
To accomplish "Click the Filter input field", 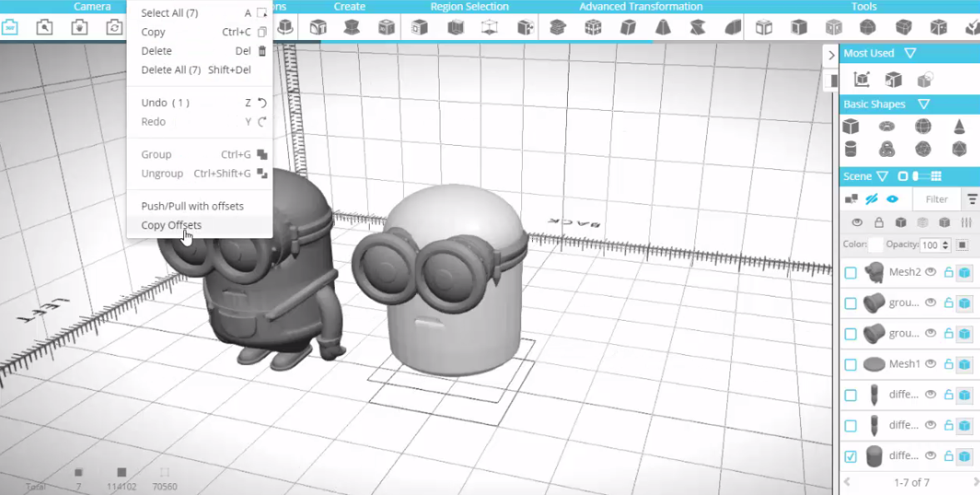I will [936, 200].
